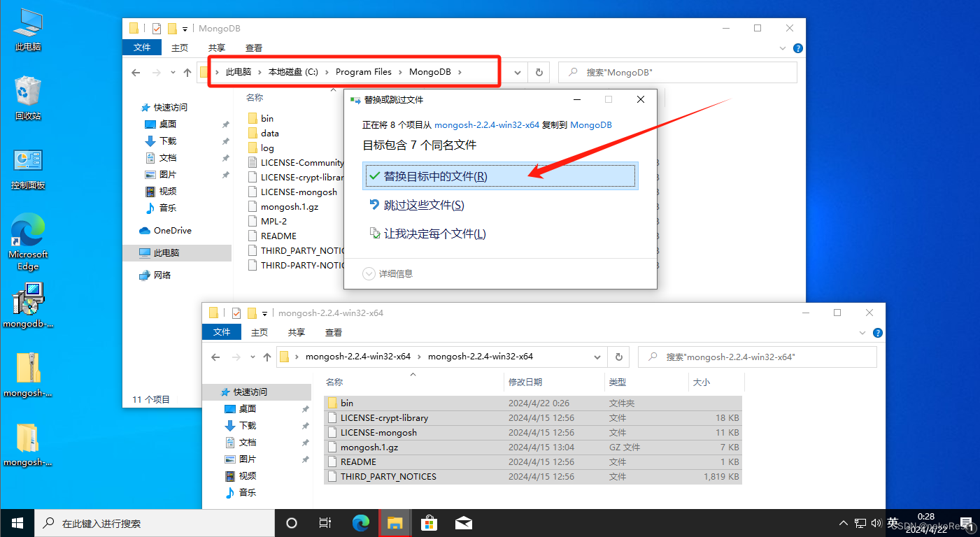This screenshot has width=980, height=537.
Task: Select the log folder in MongoDB window
Action: [267, 148]
